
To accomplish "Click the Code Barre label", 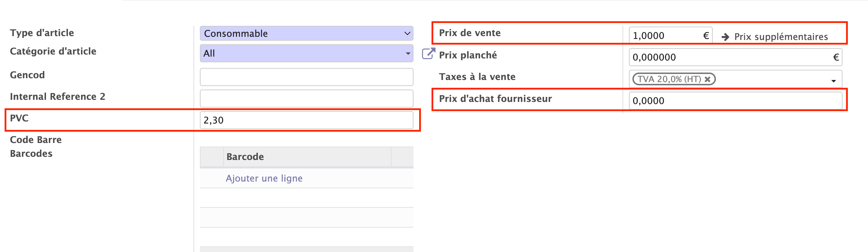I will pyautogui.click(x=36, y=140).
